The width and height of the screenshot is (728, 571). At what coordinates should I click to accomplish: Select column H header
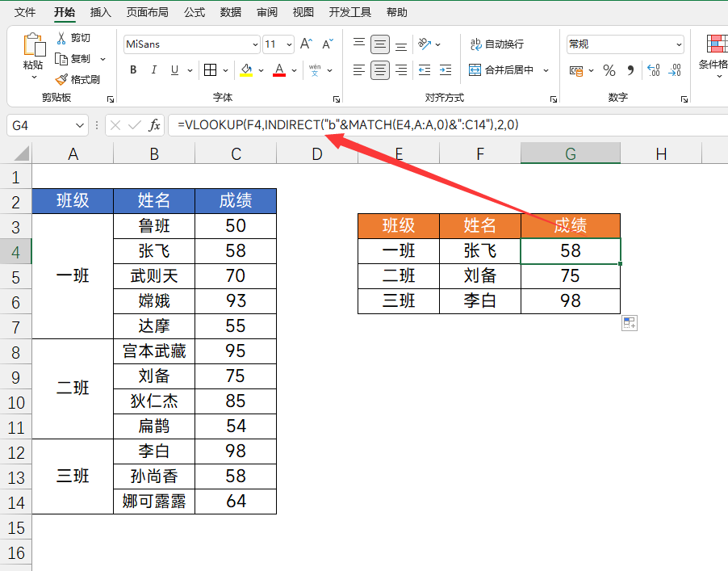coord(661,153)
